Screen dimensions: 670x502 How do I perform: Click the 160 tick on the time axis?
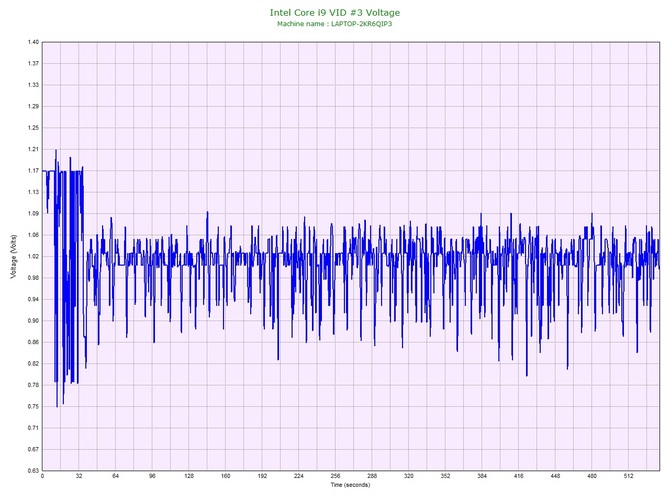click(226, 476)
